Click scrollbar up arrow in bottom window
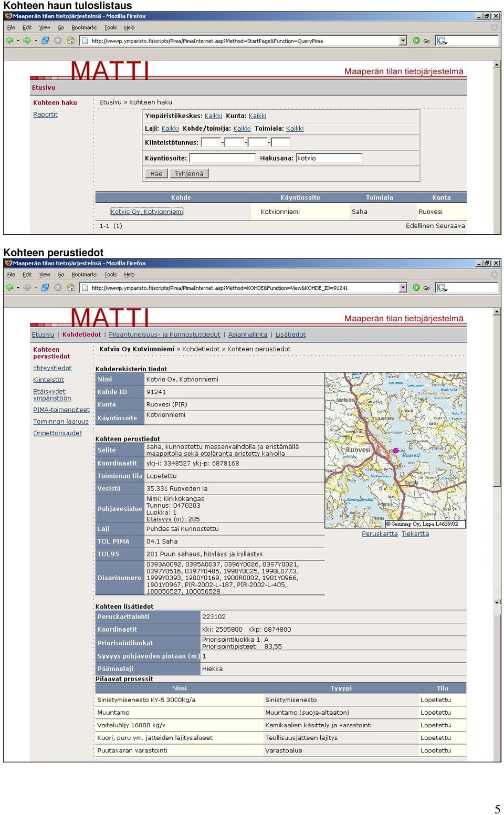The height and width of the screenshot is (815, 504). click(497, 312)
